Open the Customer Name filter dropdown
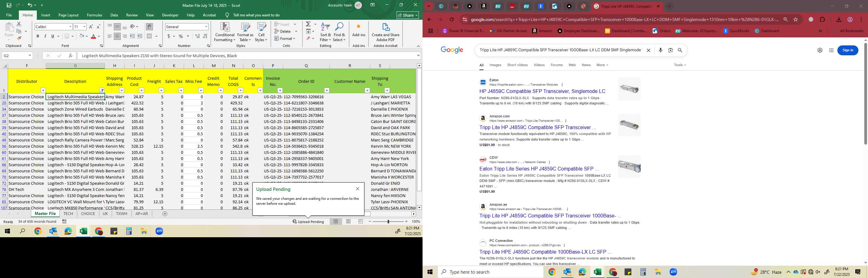This screenshot has height=278, width=868. [x=367, y=90]
